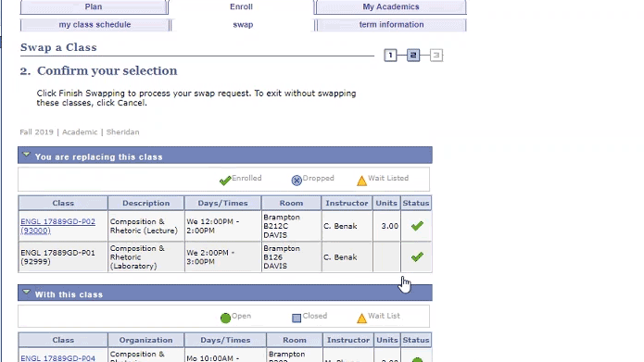The width and height of the screenshot is (644, 362).
Task: Click Closed legend square icon
Action: coord(297,318)
